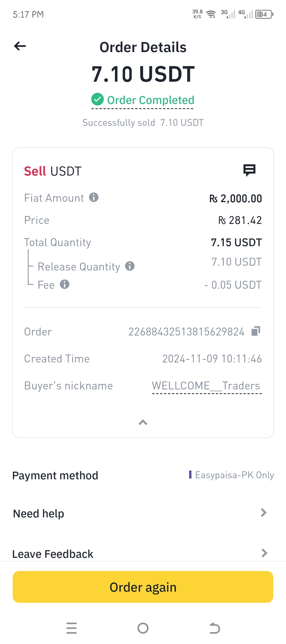Copy the order number
The image size is (286, 644).
(256, 331)
